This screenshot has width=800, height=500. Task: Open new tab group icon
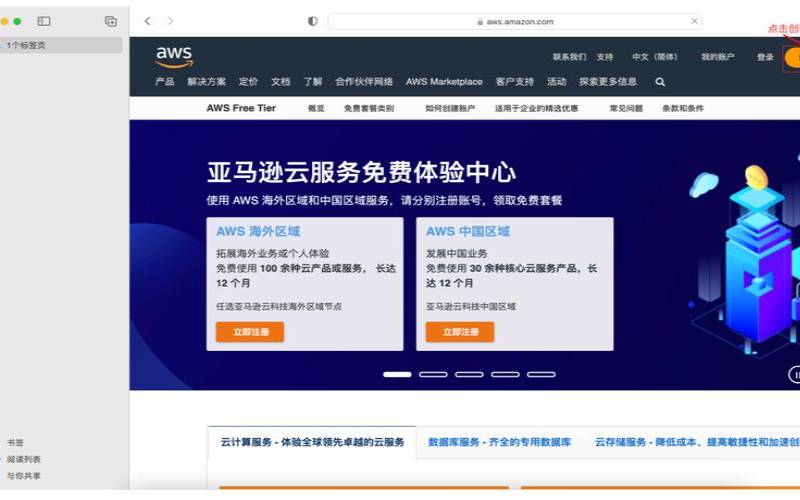click(111, 21)
